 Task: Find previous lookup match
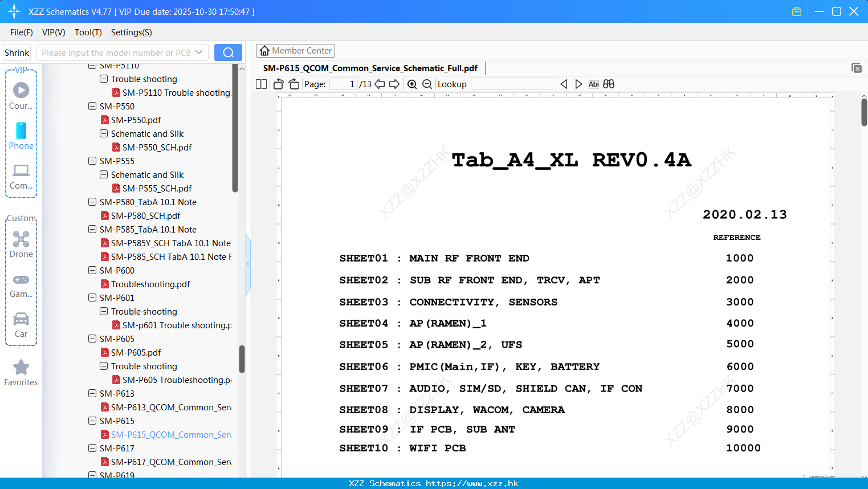click(564, 84)
